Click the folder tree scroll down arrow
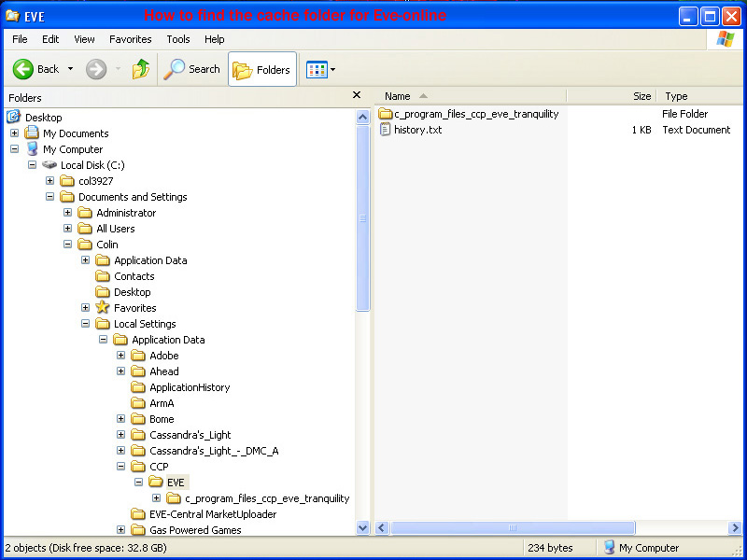Viewport: 747px width, 560px height. click(362, 527)
